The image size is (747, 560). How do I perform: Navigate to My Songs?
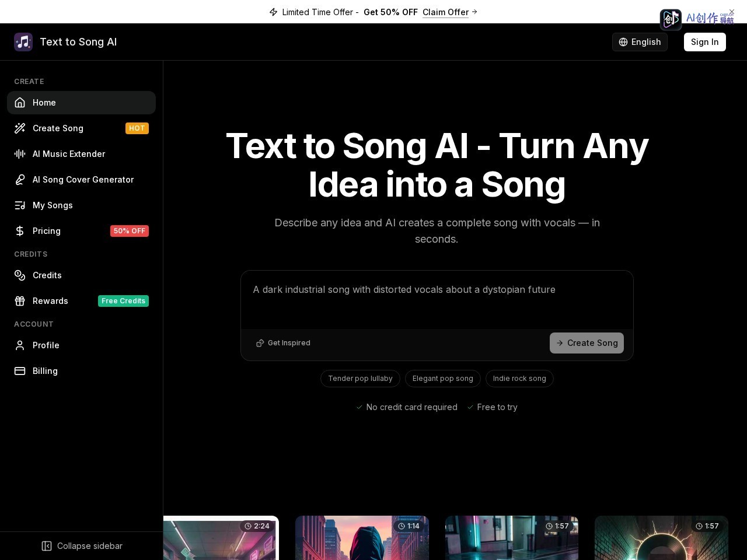click(x=81, y=205)
